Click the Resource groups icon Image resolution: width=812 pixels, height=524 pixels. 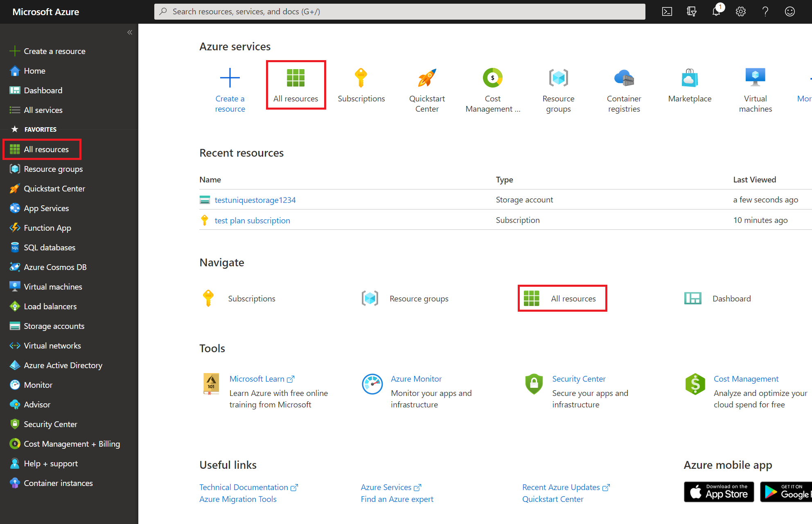(x=558, y=77)
